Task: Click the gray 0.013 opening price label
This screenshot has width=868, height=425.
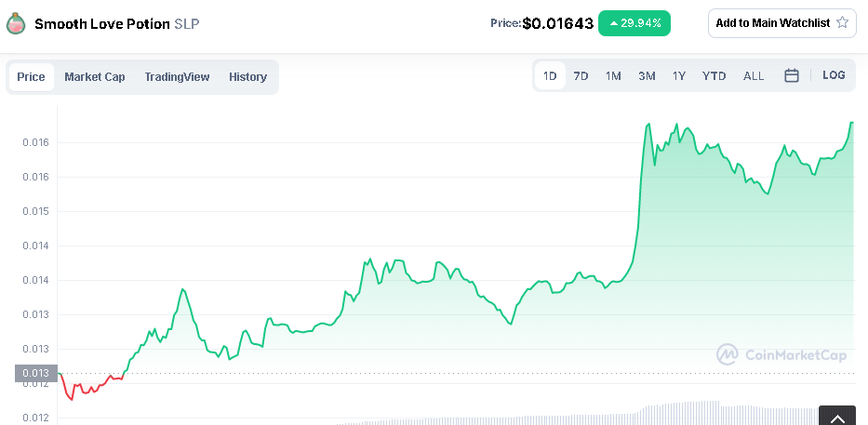Action: [36, 374]
